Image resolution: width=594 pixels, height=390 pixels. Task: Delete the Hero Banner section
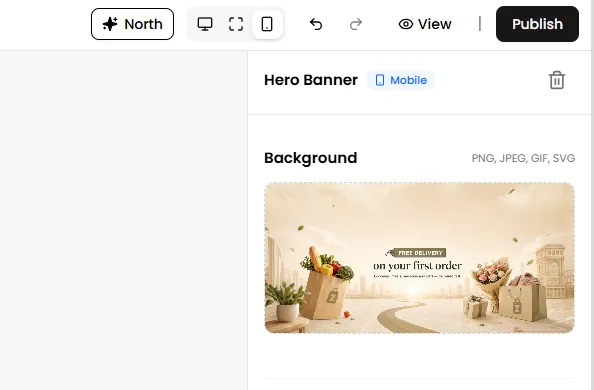coord(556,80)
